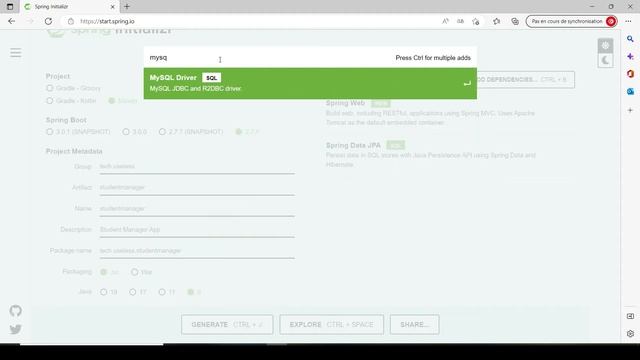Click the Description input field
The image size is (640, 360).
click(x=197, y=230)
